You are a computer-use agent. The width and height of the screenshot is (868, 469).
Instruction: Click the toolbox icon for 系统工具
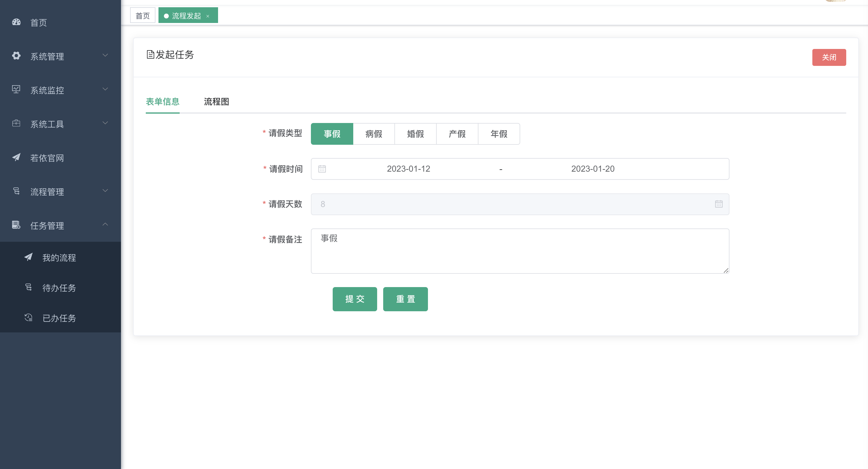click(x=16, y=124)
